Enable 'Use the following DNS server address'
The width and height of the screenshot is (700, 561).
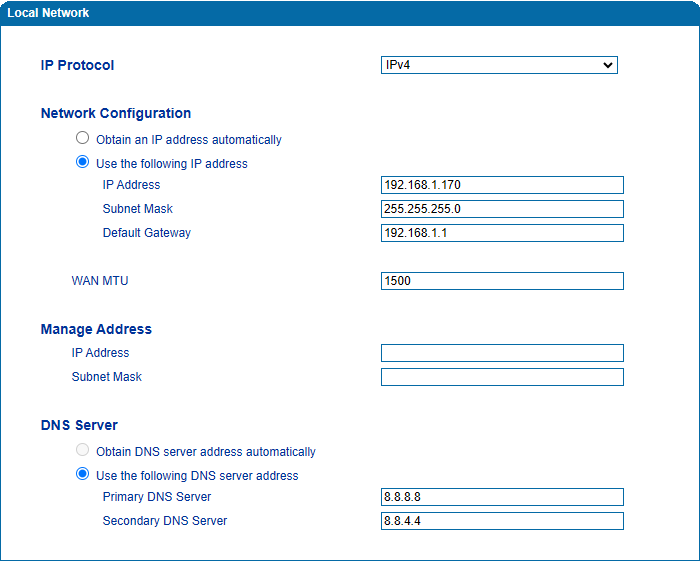click(x=83, y=475)
